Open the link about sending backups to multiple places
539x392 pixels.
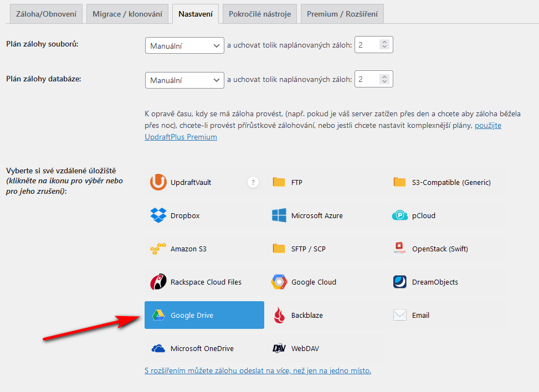pyautogui.click(x=258, y=370)
